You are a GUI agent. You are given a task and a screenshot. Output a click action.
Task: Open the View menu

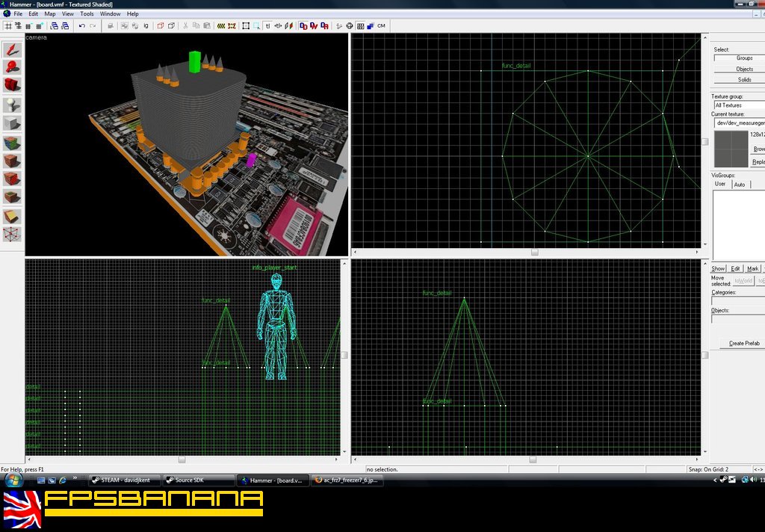(x=68, y=13)
